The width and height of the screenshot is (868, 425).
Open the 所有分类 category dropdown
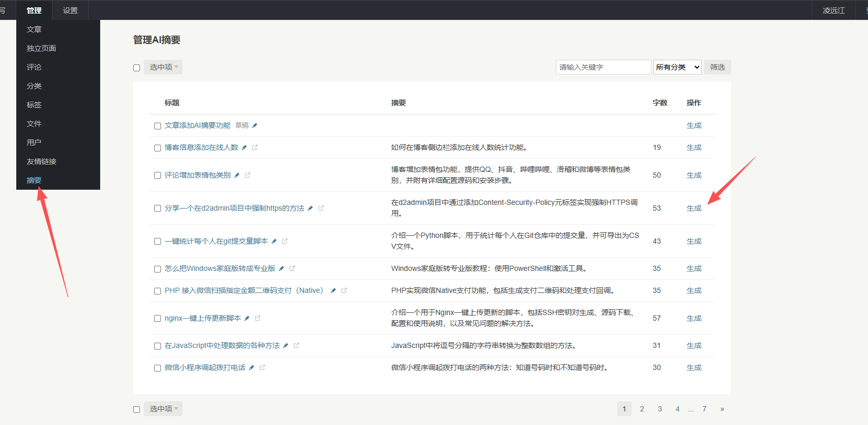coord(677,67)
